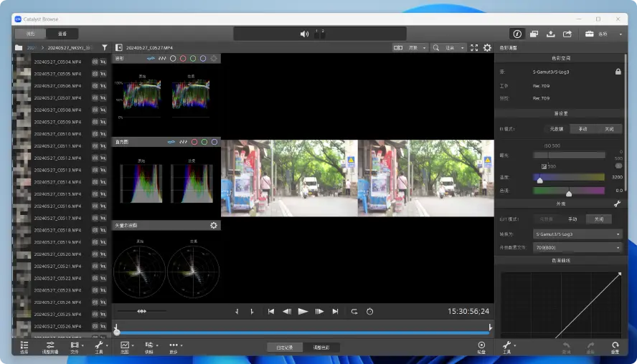Set LUT mode to off
The image size is (637, 364).
pyautogui.click(x=599, y=219)
